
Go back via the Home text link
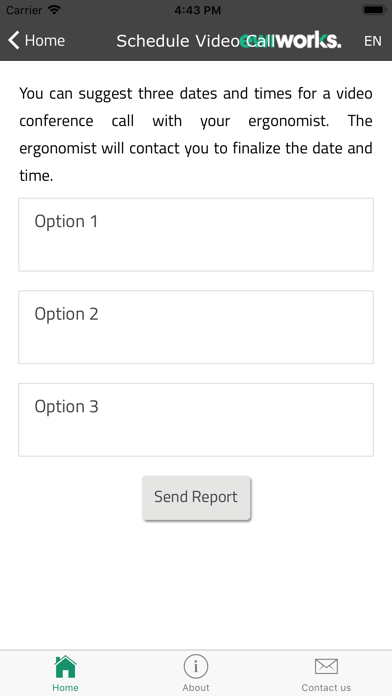[x=45, y=41]
